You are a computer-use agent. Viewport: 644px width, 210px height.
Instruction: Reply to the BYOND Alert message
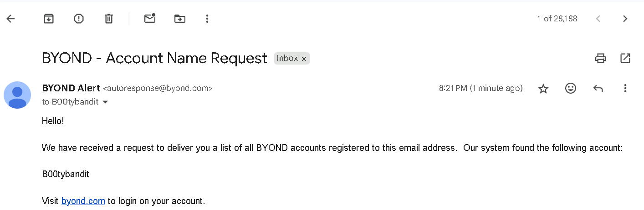(x=598, y=88)
